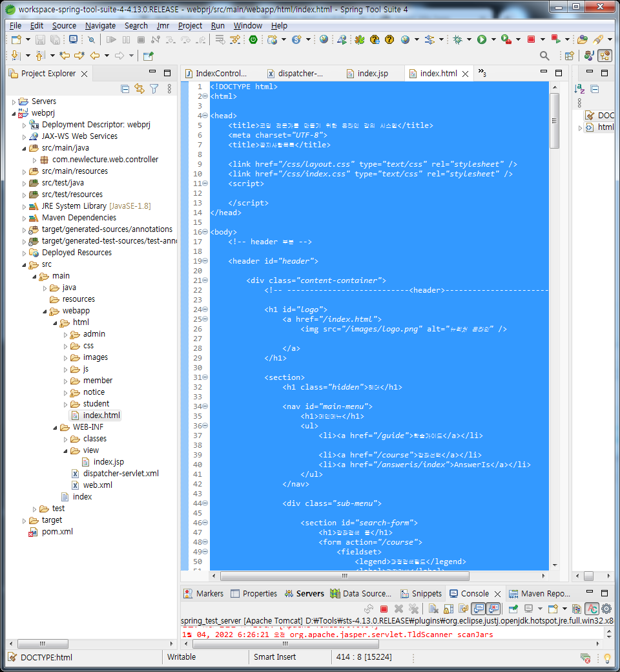Open the Source menu
The height and width of the screenshot is (672, 620).
[65, 26]
